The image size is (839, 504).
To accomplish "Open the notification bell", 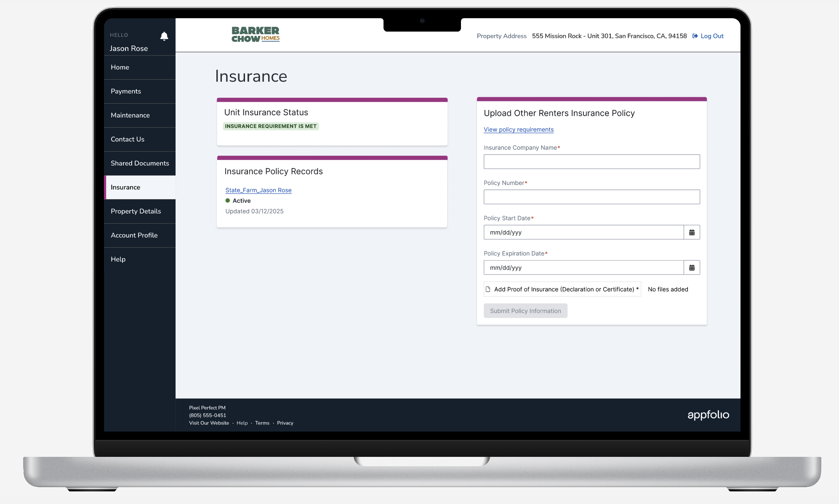I will click(164, 36).
